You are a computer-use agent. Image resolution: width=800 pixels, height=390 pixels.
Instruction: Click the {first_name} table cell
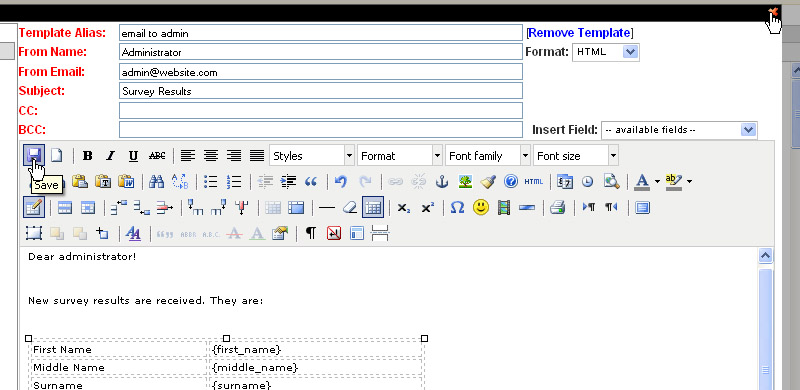[316, 349]
